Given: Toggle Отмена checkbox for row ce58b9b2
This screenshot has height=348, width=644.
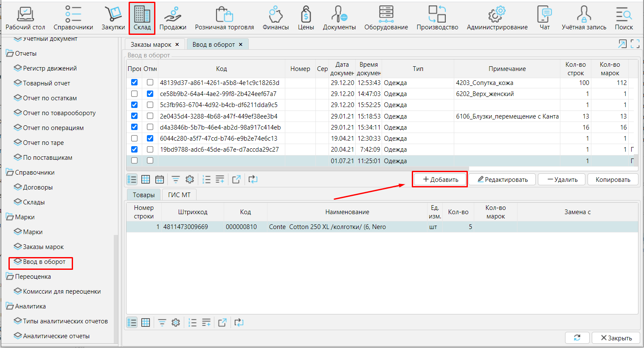Looking at the screenshot, I should coord(150,93).
